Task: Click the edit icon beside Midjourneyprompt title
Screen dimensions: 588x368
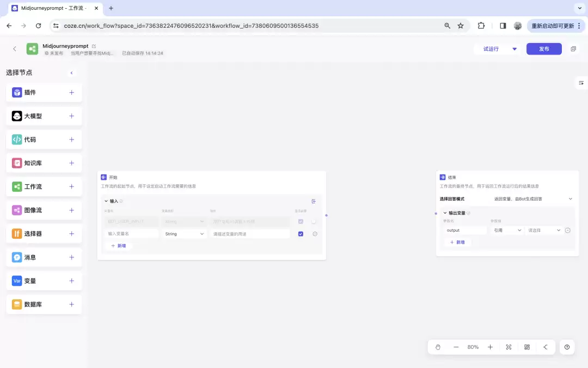Action: 94,46
